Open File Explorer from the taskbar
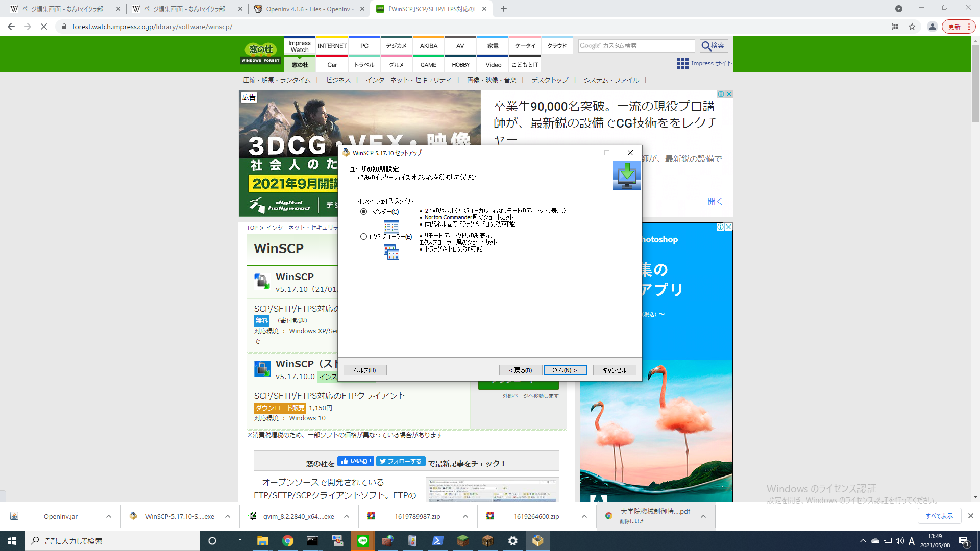The image size is (980, 551). pyautogui.click(x=262, y=541)
